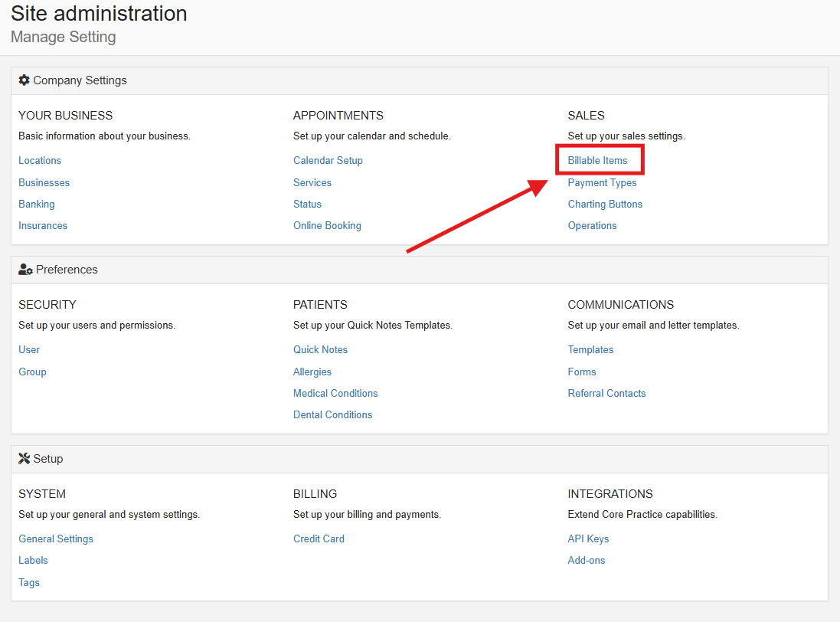Open Referral Contacts
Image resolution: width=840 pixels, height=622 pixels.
pyautogui.click(x=606, y=393)
